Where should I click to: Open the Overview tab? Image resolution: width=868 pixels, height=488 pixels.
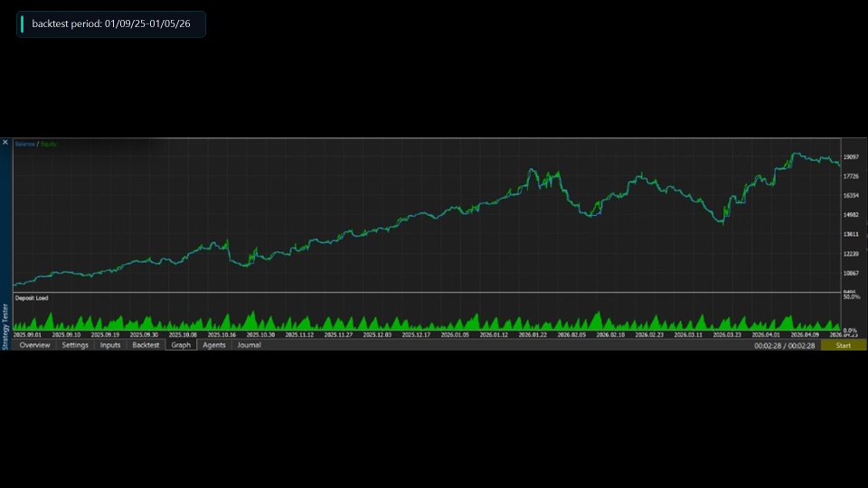[34, 345]
